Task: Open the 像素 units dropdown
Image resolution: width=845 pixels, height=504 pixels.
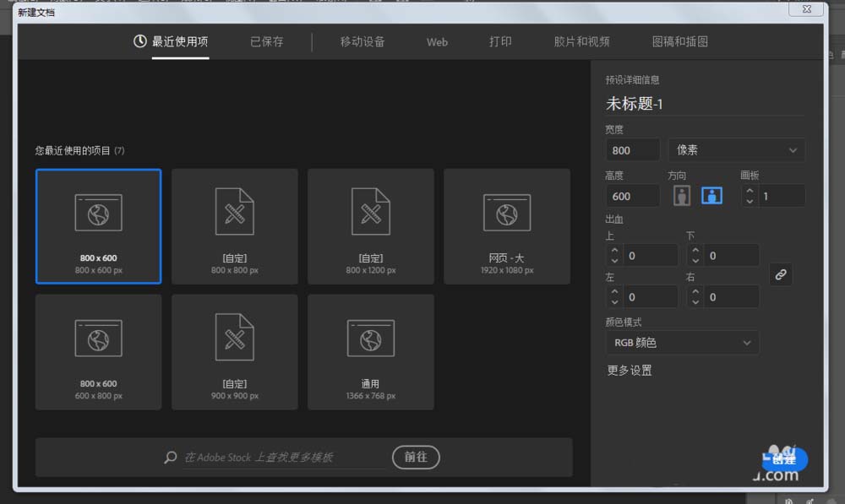Action: pos(737,150)
